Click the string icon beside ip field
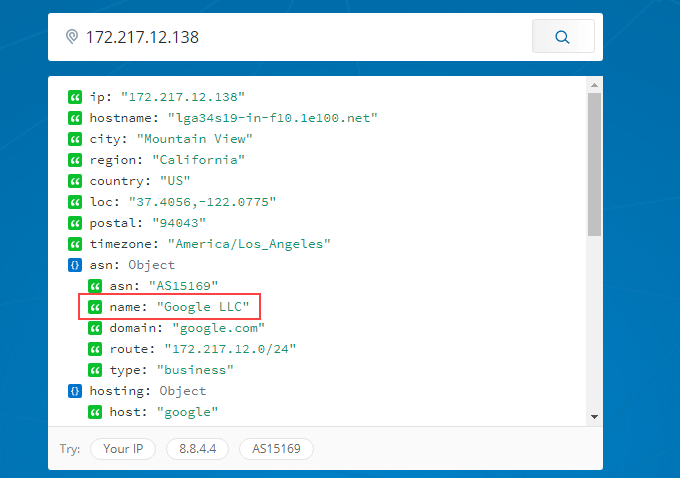 [x=75, y=97]
